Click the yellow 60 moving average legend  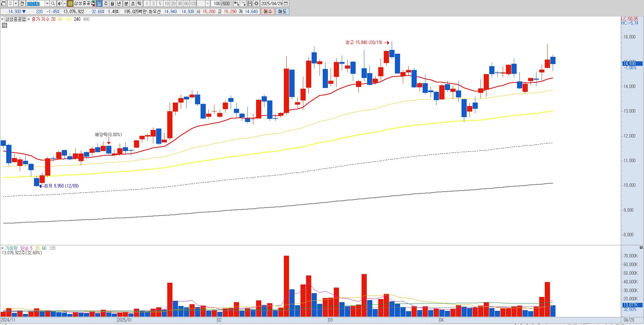tap(60, 19)
